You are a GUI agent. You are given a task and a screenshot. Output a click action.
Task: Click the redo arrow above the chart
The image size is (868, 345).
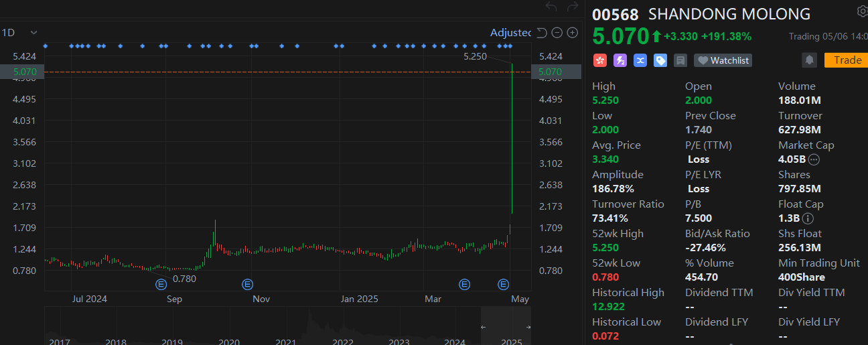[572, 7]
